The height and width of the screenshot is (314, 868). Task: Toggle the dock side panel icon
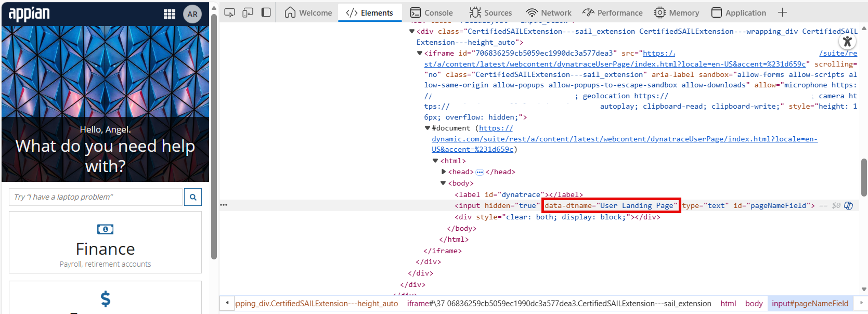(266, 13)
